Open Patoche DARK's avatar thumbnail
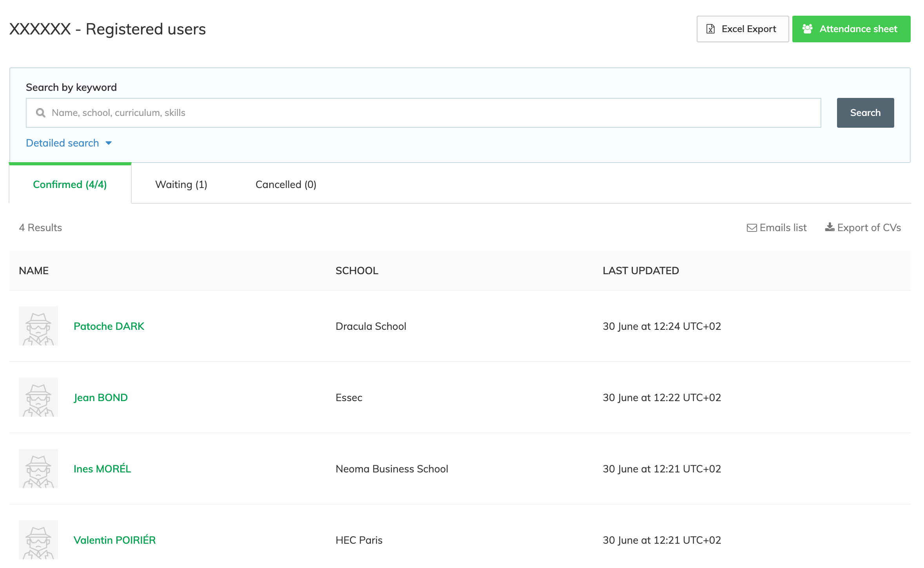The image size is (924, 568). (38, 326)
